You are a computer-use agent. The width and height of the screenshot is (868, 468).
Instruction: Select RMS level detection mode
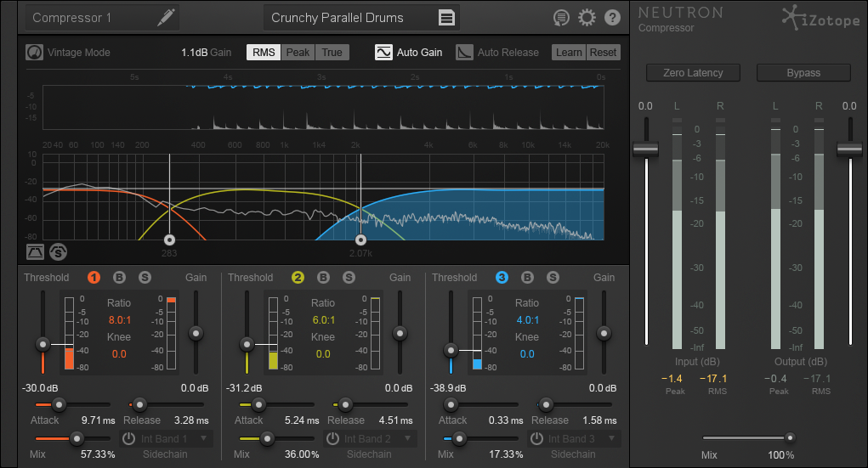click(x=264, y=53)
